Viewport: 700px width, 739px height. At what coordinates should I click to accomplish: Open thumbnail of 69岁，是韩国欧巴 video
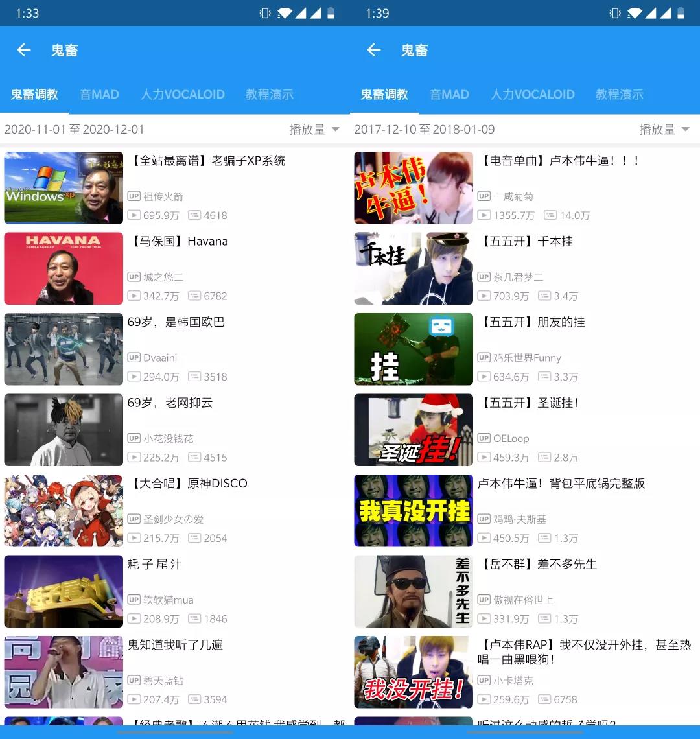[x=64, y=349]
